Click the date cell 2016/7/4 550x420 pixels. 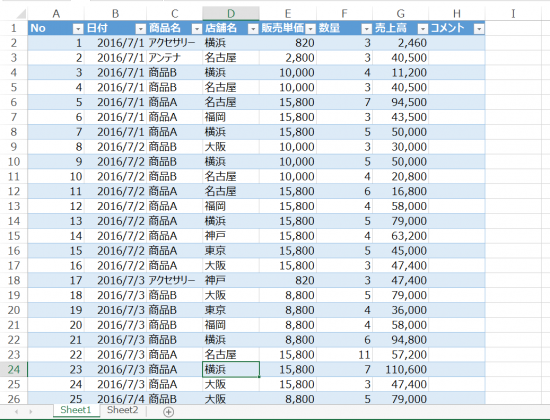(115, 399)
